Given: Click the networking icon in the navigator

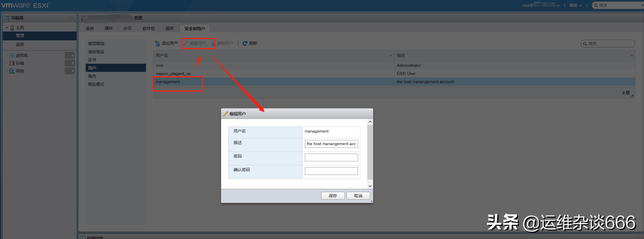Looking at the screenshot, I should 12,71.
